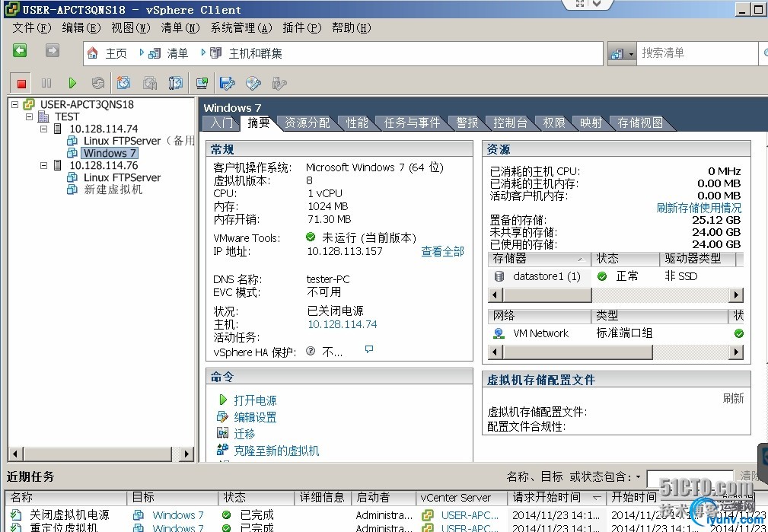Viewport: 768px width, 532px height.
Task: Click the green VM Network status icon
Action: pos(738,333)
